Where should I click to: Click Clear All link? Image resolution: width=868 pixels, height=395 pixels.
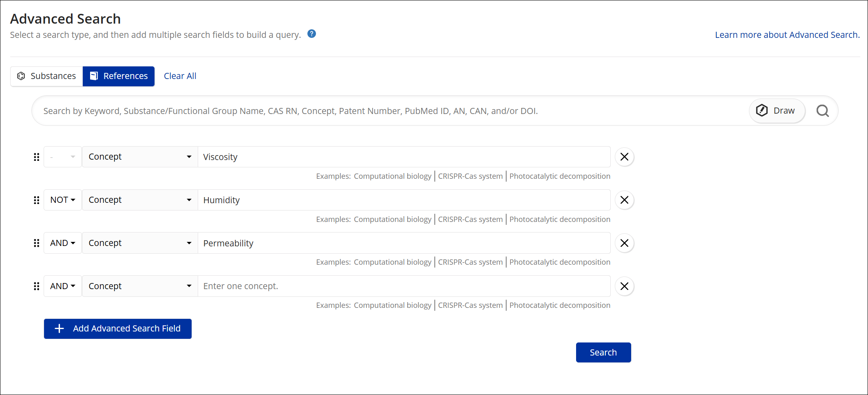click(x=180, y=76)
